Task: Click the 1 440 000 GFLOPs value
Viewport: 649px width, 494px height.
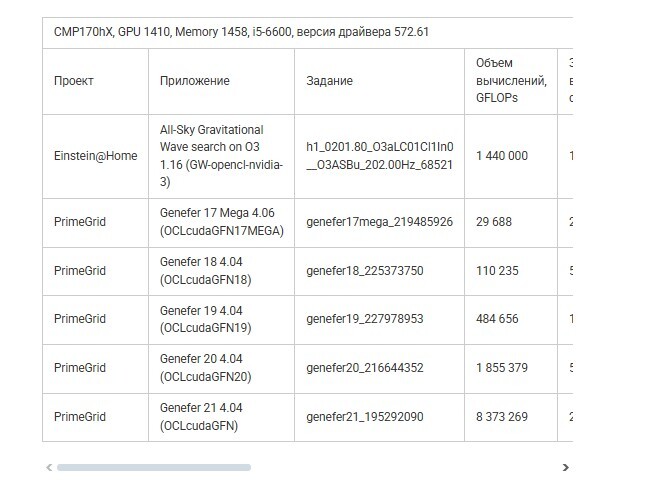Action: pyautogui.click(x=502, y=156)
